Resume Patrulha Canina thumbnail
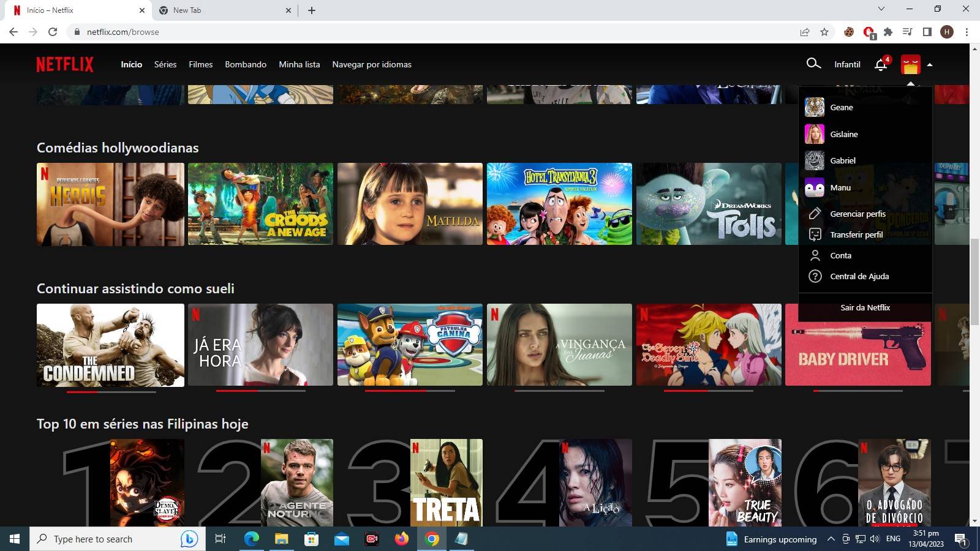 point(410,345)
